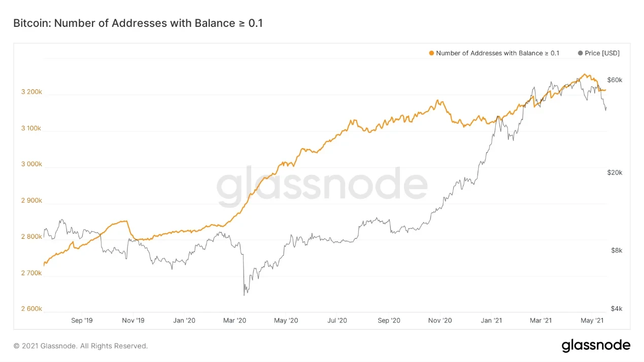This screenshot has height=362, width=644.
Task: Select the May '21 x-axis label
Action: [592, 320]
